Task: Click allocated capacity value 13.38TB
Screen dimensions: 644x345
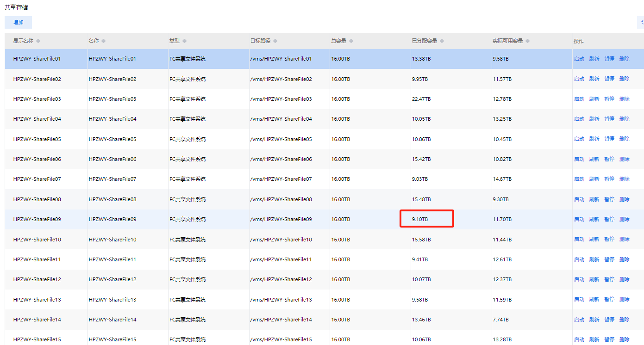Action: coord(421,59)
